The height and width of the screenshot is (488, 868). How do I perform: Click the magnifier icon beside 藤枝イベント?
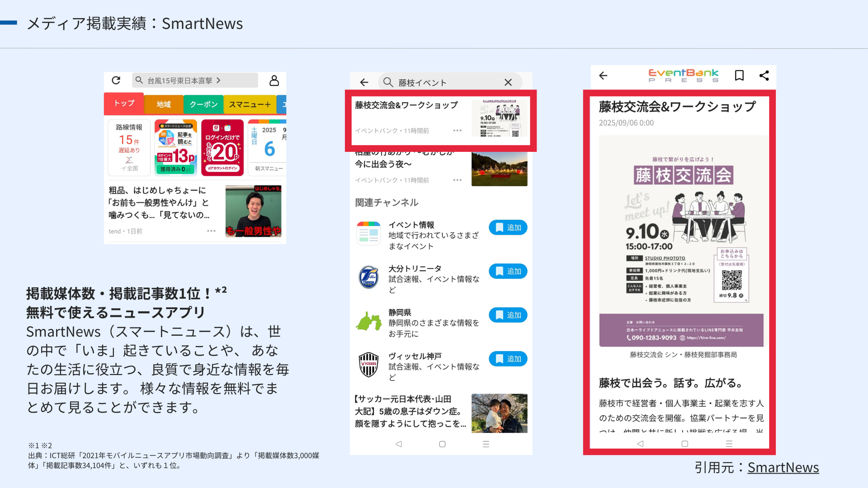click(x=388, y=82)
